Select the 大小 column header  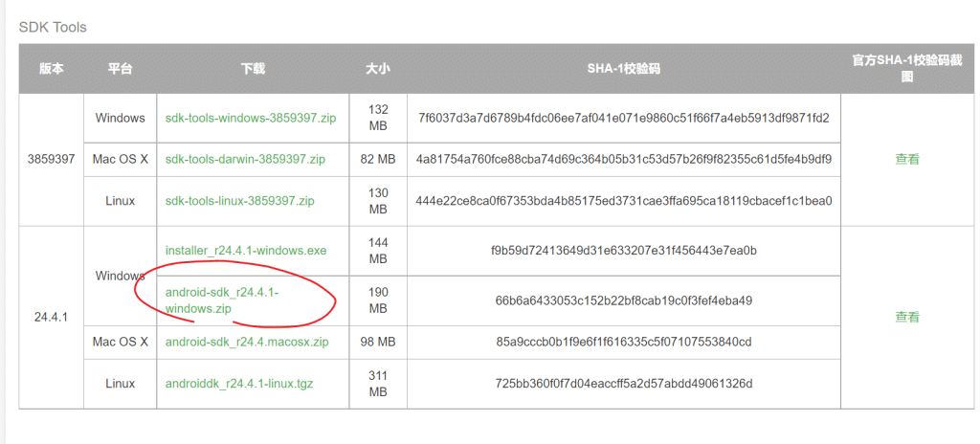378,69
